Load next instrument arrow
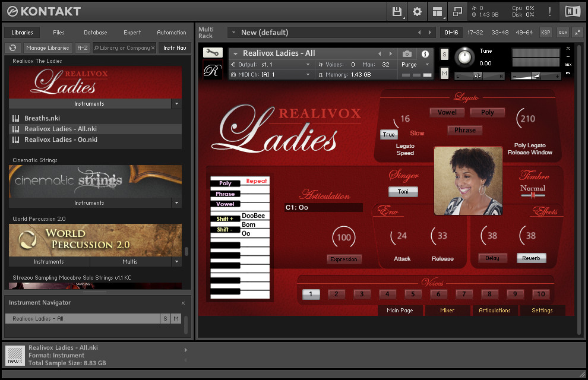Screen dimensions: 588x380 point(390,53)
